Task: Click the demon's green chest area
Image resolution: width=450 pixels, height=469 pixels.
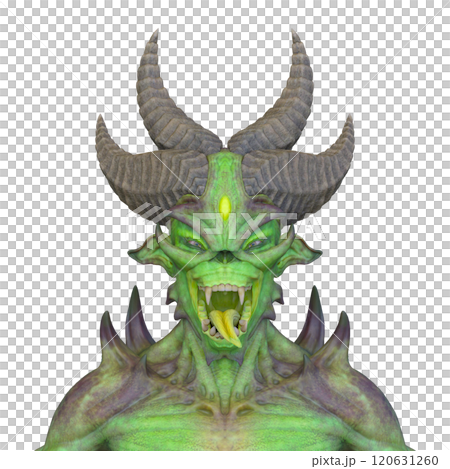Action: coord(225,430)
